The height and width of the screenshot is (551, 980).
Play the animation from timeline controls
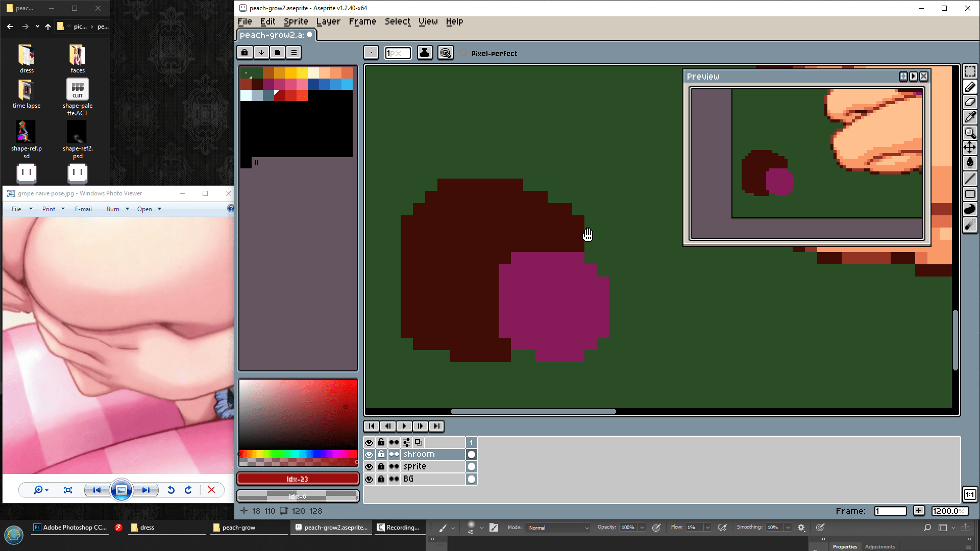(404, 426)
